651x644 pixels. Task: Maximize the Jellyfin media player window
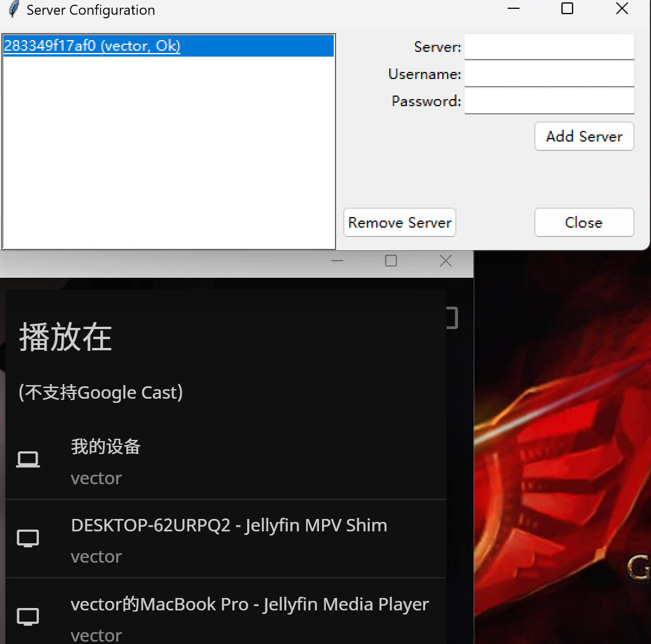coord(390,261)
